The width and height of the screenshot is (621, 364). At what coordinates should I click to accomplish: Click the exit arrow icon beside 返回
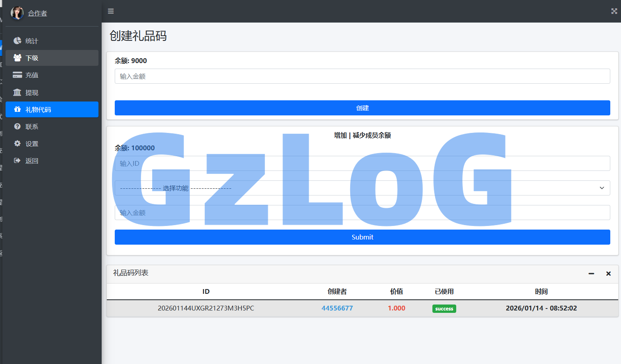17,161
